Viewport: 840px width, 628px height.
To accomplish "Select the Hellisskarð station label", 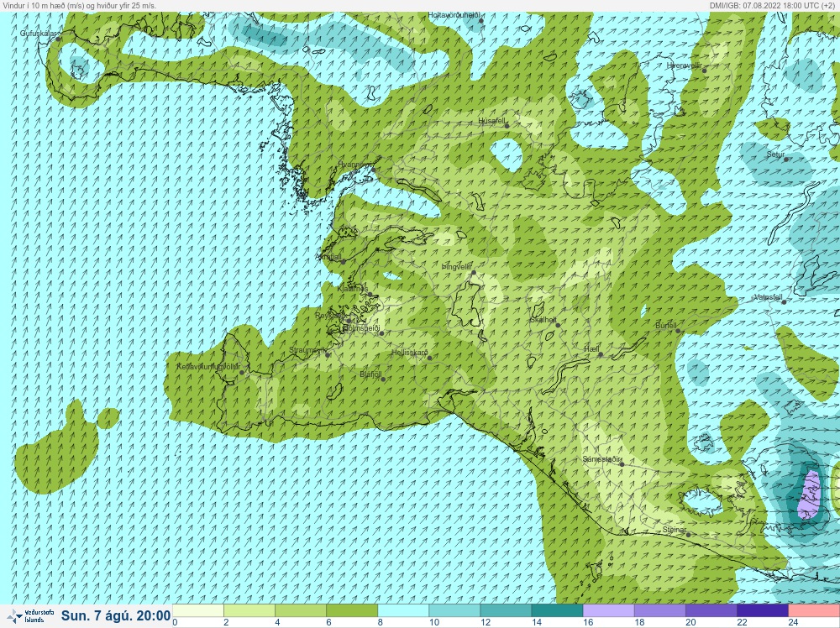I will pyautogui.click(x=410, y=353).
